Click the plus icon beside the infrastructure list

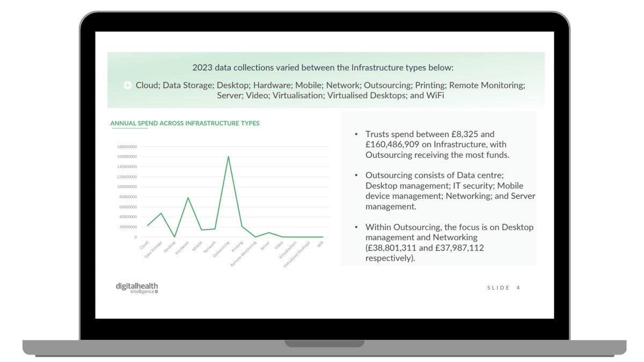(x=128, y=85)
